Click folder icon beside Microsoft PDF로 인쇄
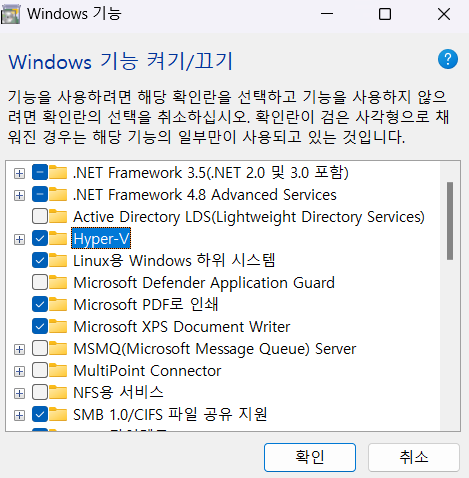This screenshot has height=478, width=469. (58, 304)
